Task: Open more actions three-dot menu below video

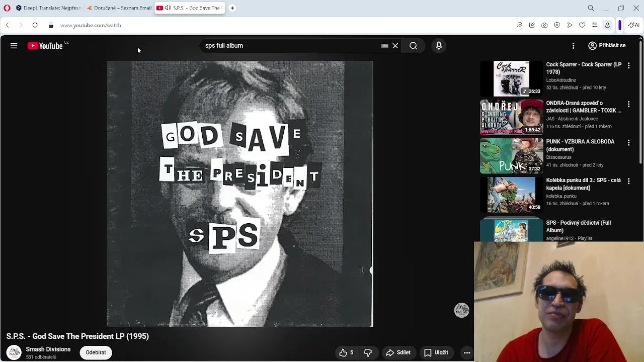Action: pos(467,353)
